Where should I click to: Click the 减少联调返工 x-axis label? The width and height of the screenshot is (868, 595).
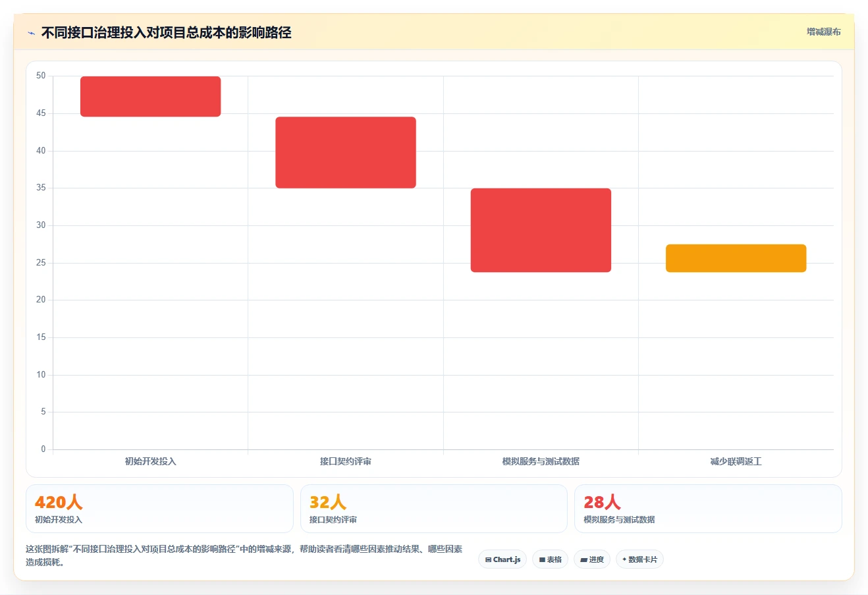coord(736,461)
